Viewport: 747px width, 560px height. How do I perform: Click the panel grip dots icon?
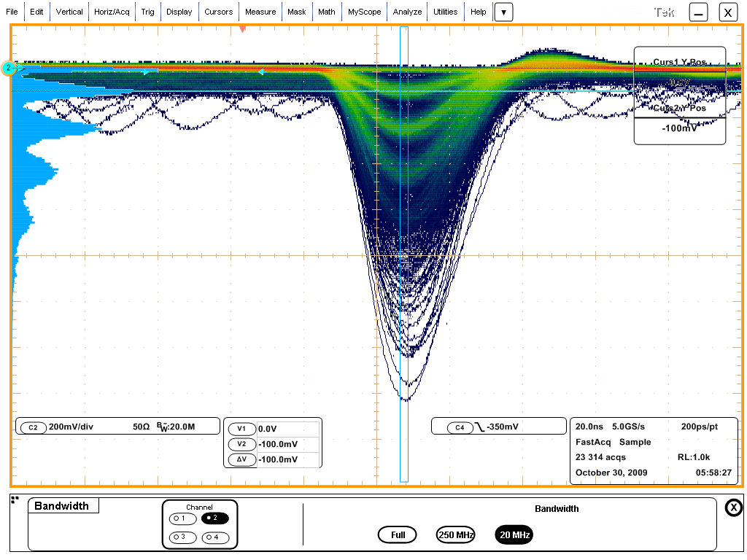(x=15, y=499)
